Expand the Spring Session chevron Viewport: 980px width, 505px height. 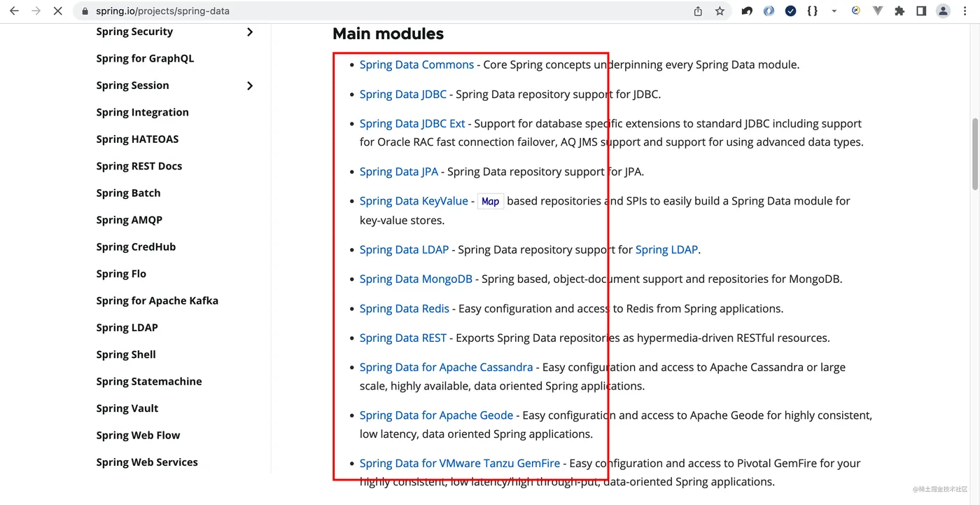click(x=250, y=85)
